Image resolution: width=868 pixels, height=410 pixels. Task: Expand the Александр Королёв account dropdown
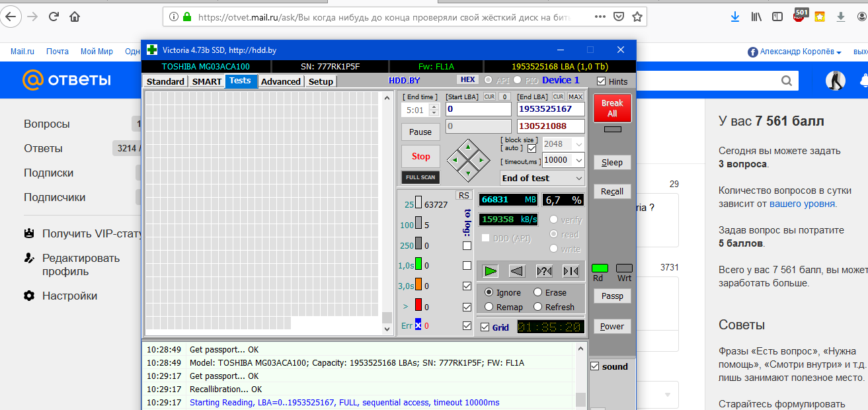pyautogui.click(x=839, y=52)
